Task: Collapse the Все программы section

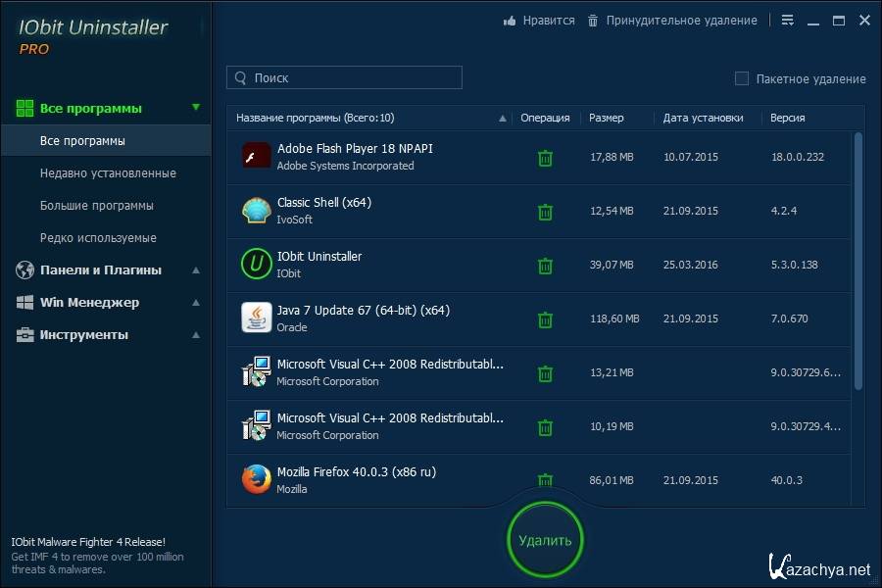Action: point(196,108)
